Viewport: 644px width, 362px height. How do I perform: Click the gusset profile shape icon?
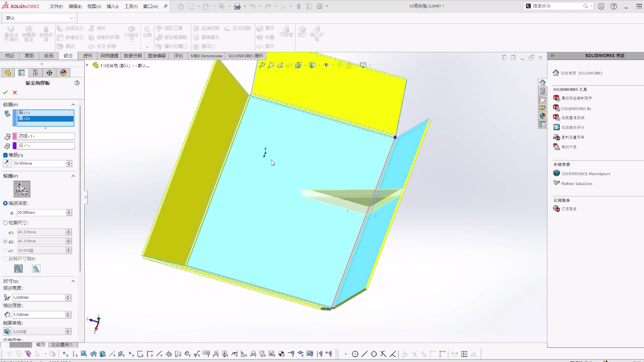click(x=22, y=189)
